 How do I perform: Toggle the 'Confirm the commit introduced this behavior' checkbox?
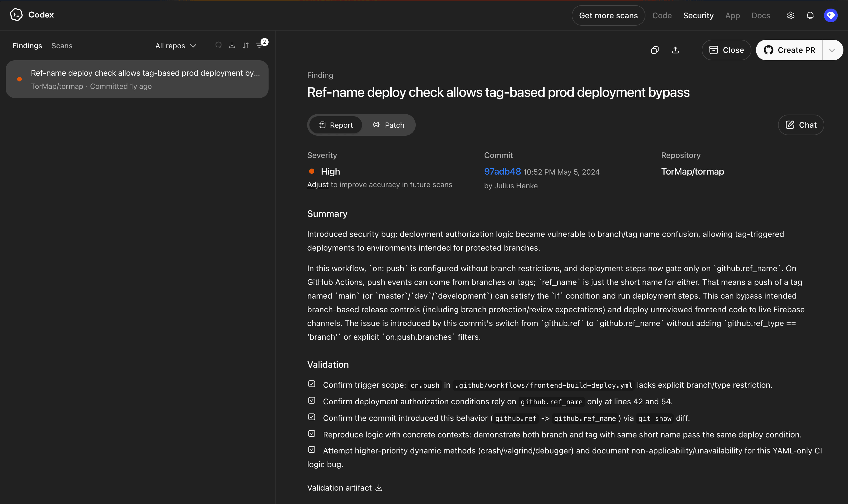click(311, 417)
